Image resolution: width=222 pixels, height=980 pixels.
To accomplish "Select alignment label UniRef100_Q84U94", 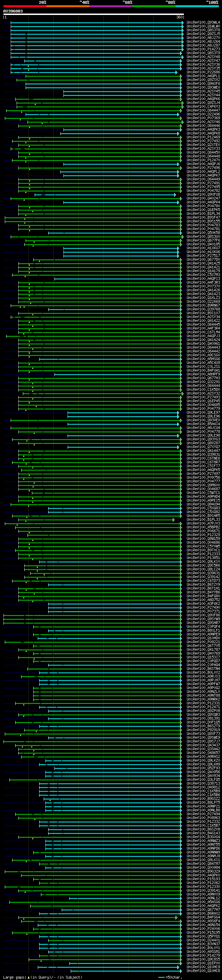I will click(203, 504).
